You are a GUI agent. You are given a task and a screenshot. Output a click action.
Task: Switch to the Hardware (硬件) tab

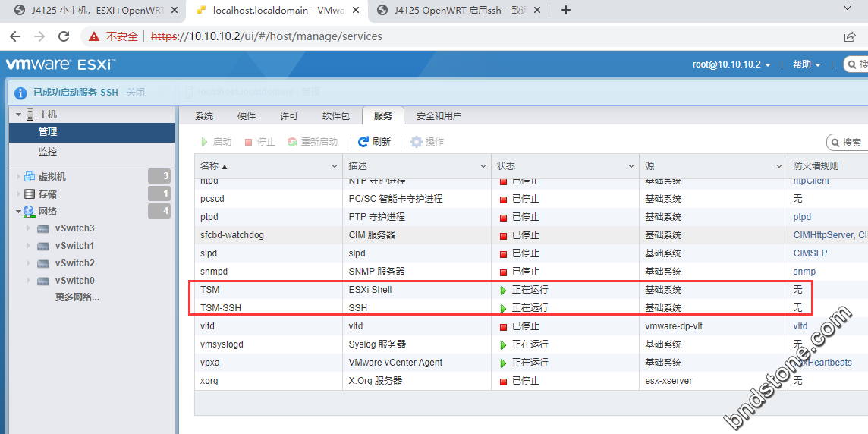pyautogui.click(x=247, y=116)
